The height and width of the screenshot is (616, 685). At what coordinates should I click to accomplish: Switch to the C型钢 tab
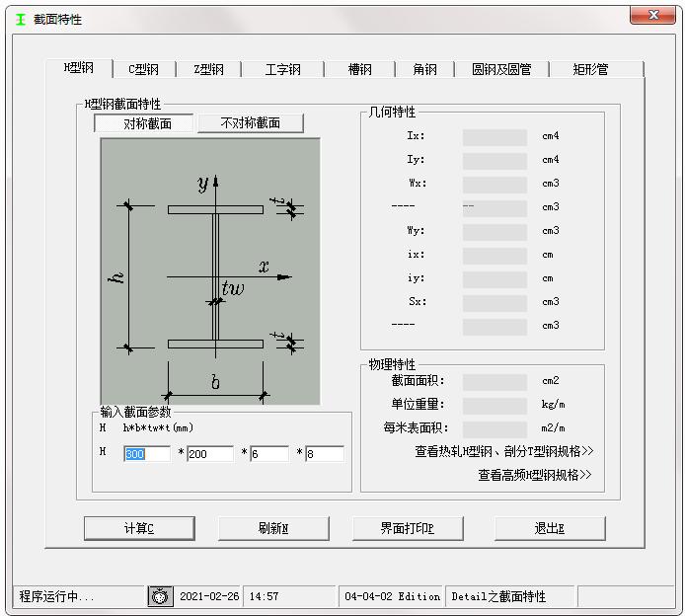[143, 69]
